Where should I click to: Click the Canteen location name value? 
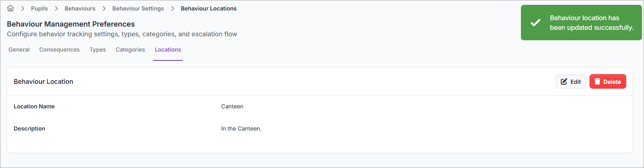[x=232, y=106]
